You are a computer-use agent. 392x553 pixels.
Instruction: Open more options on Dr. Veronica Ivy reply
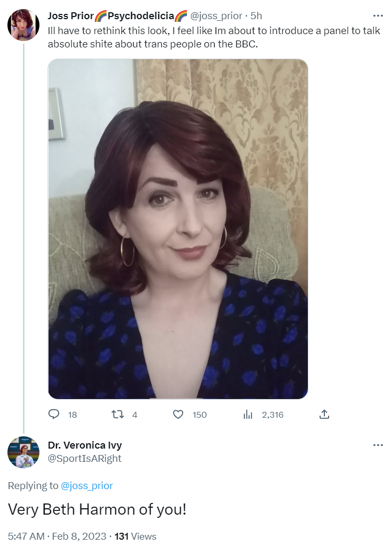378,445
